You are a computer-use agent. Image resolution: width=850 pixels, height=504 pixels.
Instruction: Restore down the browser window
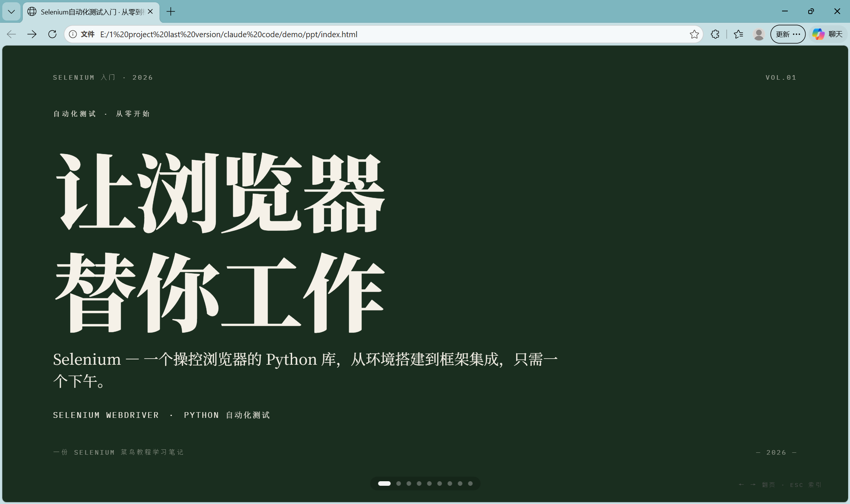point(811,11)
